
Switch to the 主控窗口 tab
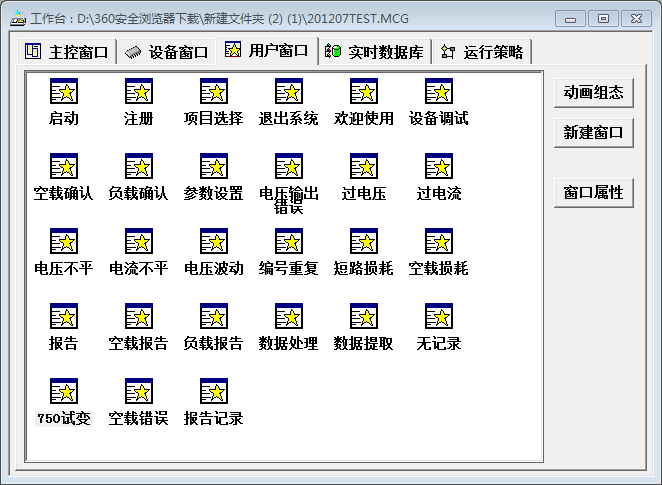[67, 52]
